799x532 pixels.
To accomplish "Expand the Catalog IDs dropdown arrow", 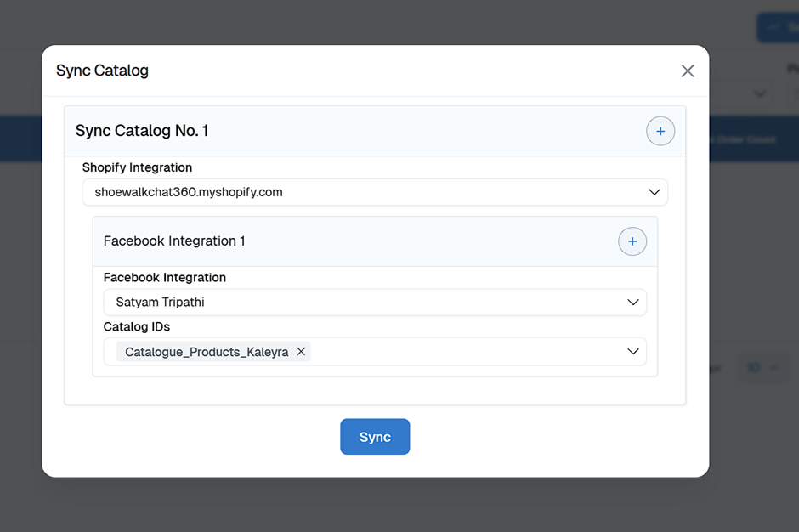I will click(x=632, y=352).
